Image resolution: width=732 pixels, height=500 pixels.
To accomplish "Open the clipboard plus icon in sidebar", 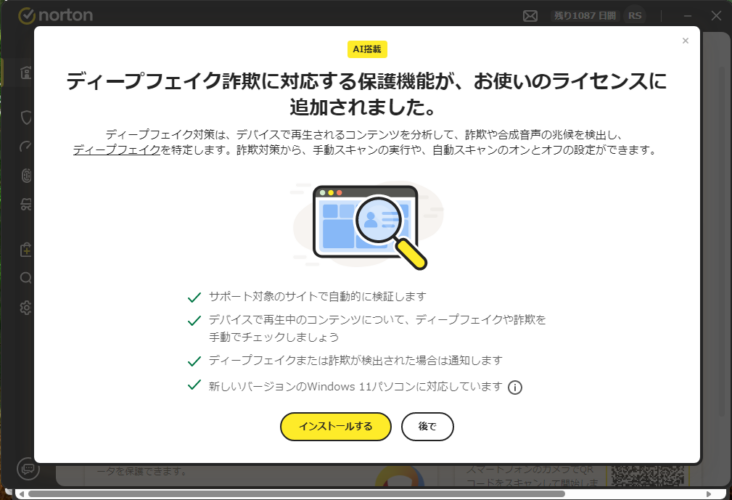I will point(26,250).
